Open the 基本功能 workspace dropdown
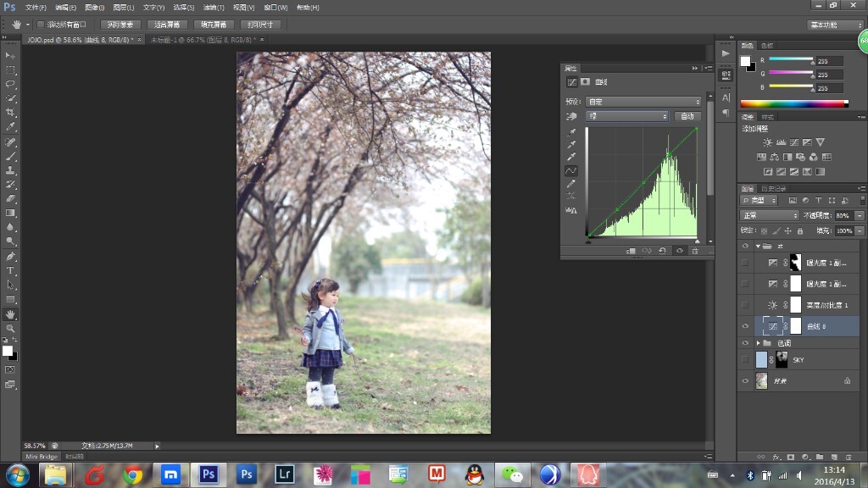This screenshot has height=488, width=868. (x=835, y=25)
